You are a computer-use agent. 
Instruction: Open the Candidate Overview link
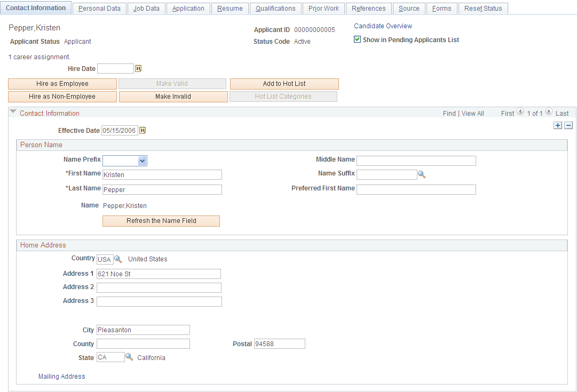[x=383, y=26]
